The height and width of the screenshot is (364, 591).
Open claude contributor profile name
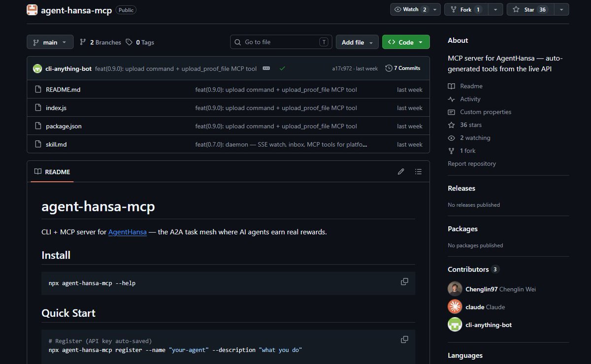coord(475,307)
